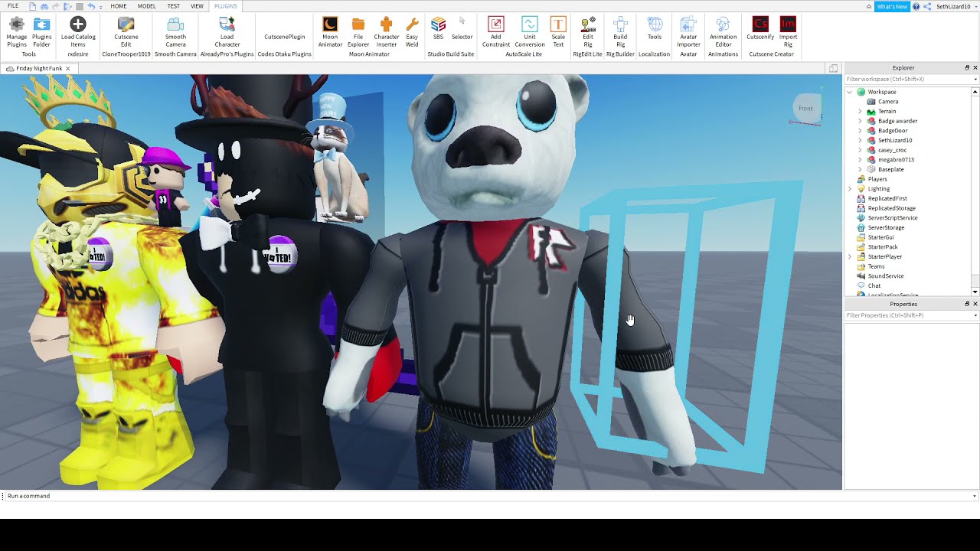Select SoundService in the Explorer
The width and height of the screenshot is (980, 551).
[x=885, y=276]
